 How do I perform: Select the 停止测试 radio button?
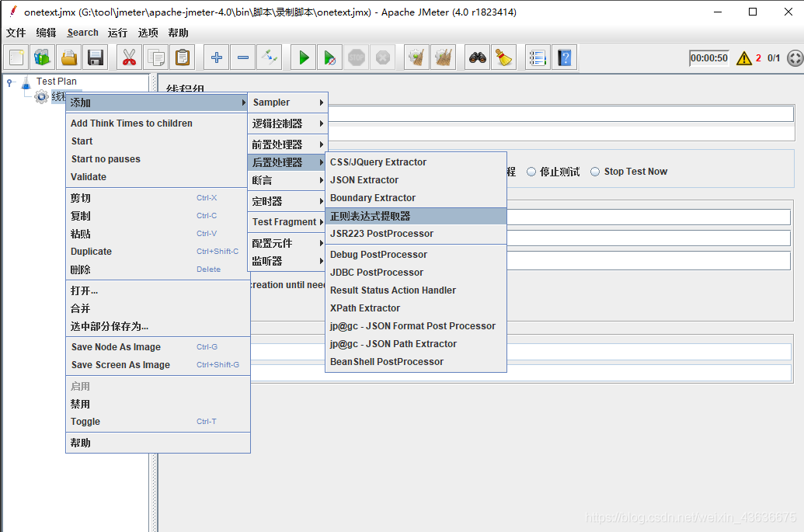click(531, 172)
